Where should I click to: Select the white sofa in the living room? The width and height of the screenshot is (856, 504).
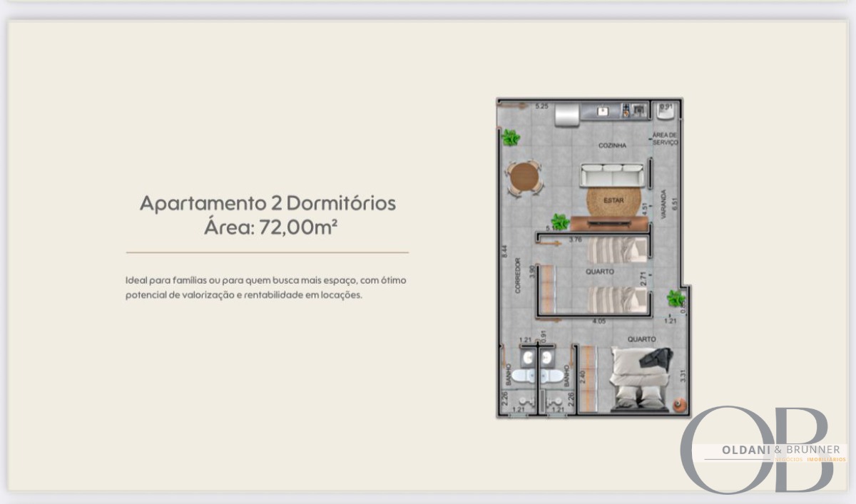pos(613,176)
